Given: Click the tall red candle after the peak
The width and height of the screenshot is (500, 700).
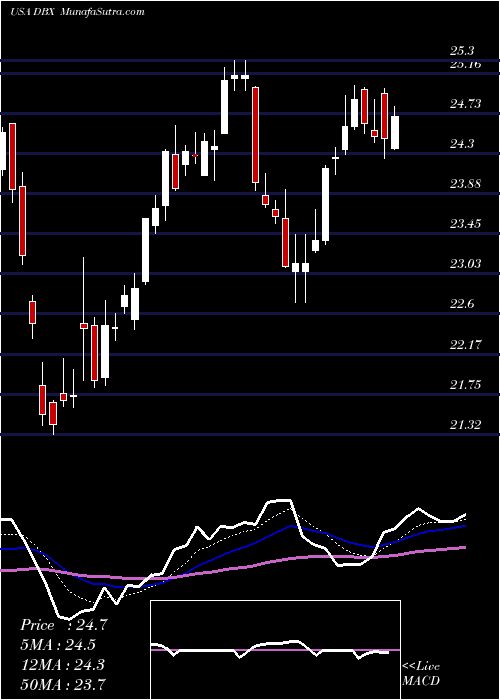Looking at the screenshot, I should [x=255, y=135].
